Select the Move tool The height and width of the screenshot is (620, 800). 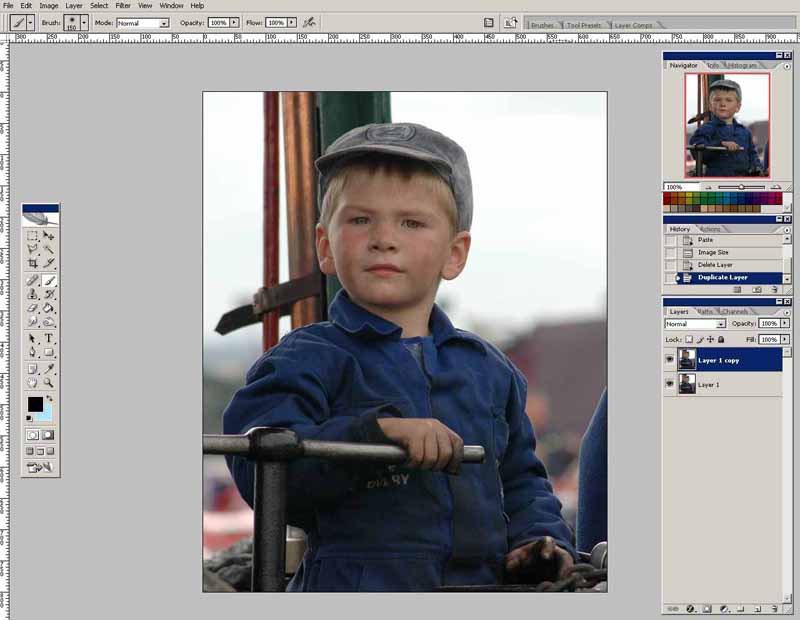pos(48,236)
